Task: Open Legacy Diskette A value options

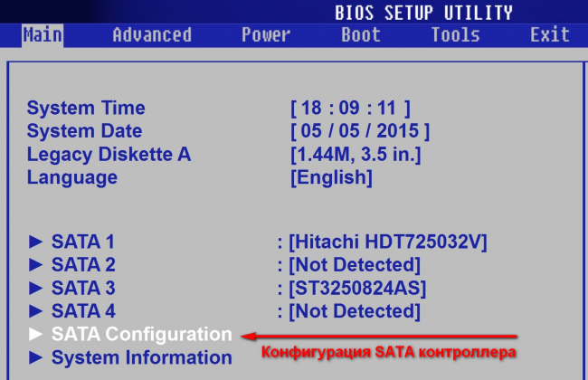Action: click(356, 155)
